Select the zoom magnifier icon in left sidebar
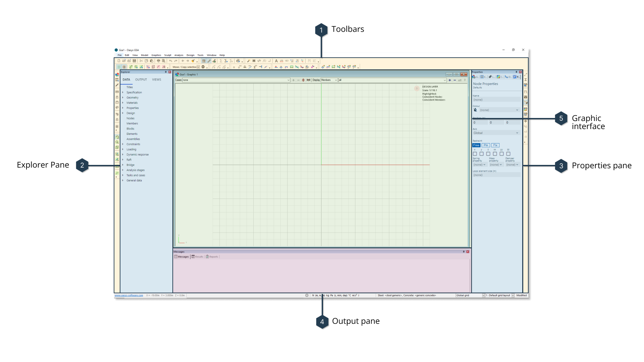644x362 pixels. 117,142
